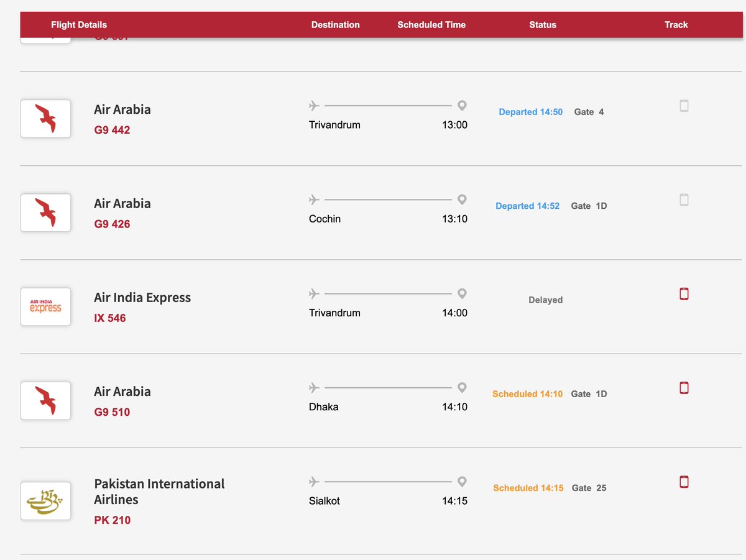Screen dimensions: 746x560
Task: Click Dhaka destination text
Action: point(324,407)
